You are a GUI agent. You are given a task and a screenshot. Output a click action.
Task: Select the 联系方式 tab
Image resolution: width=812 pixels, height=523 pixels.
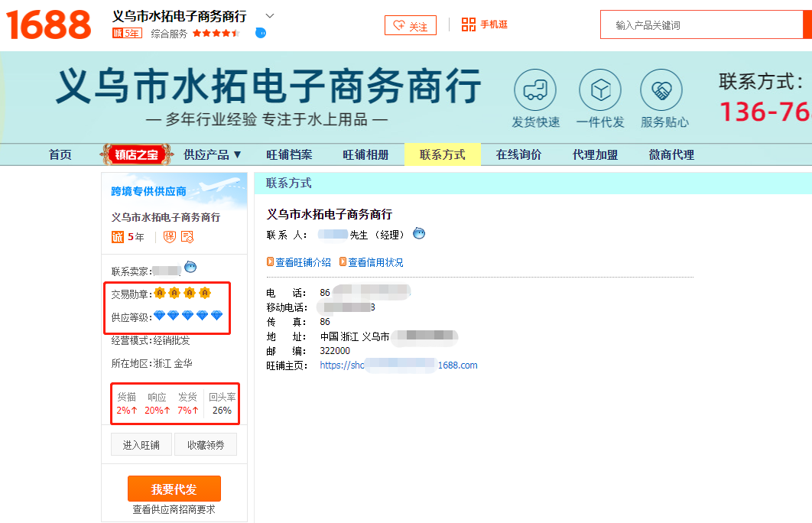442,154
